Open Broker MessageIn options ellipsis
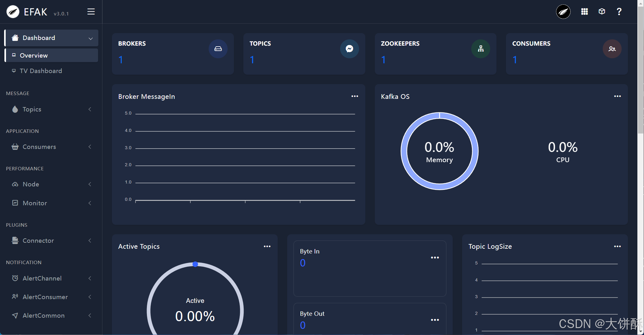 pyautogui.click(x=355, y=96)
